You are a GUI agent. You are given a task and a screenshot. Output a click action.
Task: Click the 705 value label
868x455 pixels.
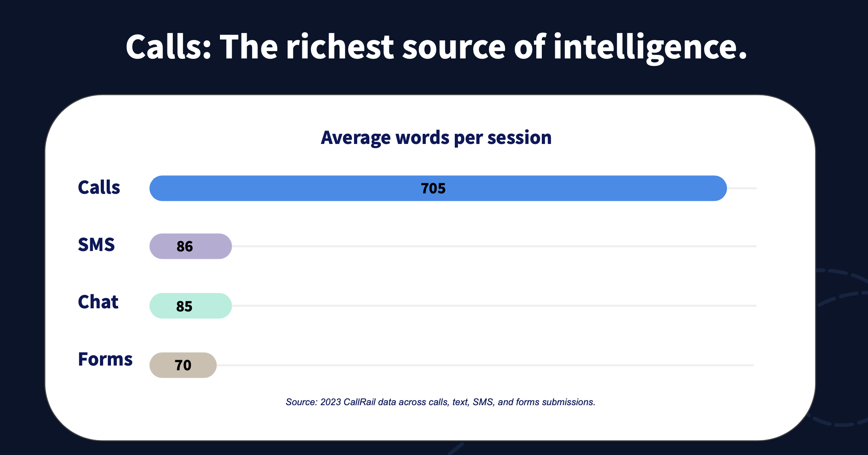pos(433,189)
